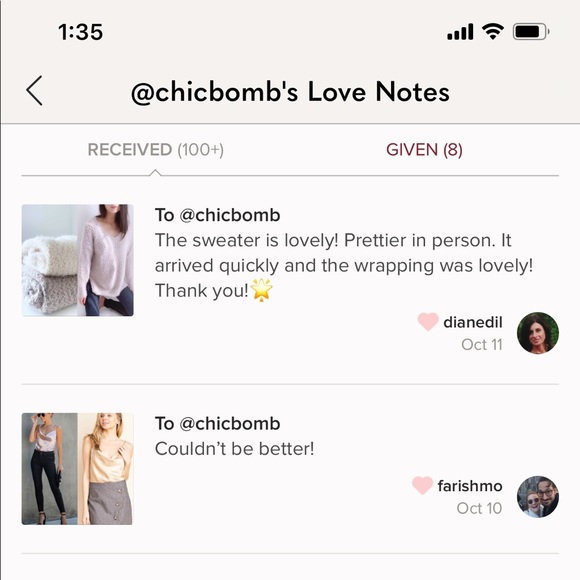Image resolution: width=580 pixels, height=580 pixels.
Task: Tap the Couldn't be better note text
Action: click(235, 449)
